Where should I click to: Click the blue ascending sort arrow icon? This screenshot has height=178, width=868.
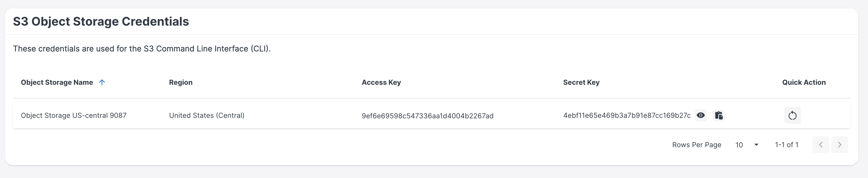(102, 82)
